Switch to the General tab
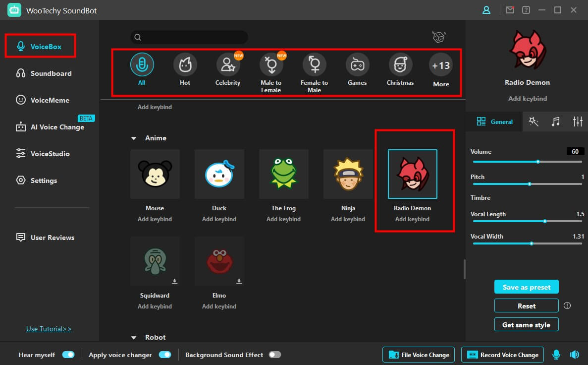588x365 pixels. pos(494,122)
